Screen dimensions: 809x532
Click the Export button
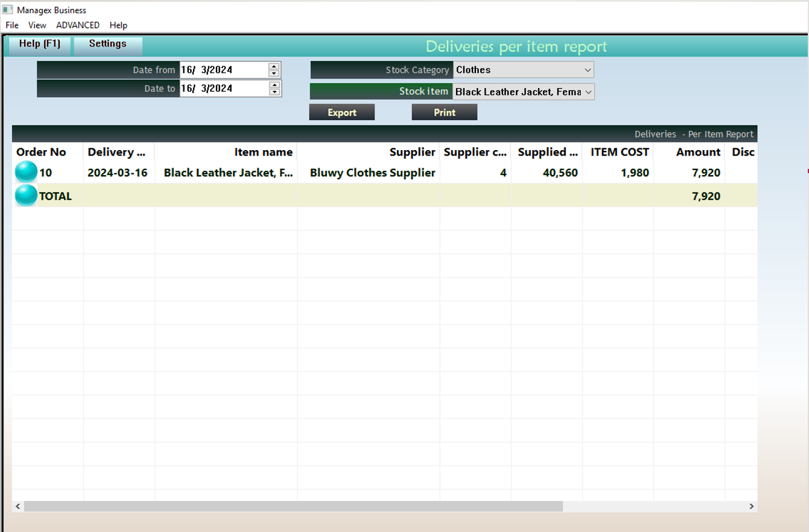point(341,112)
